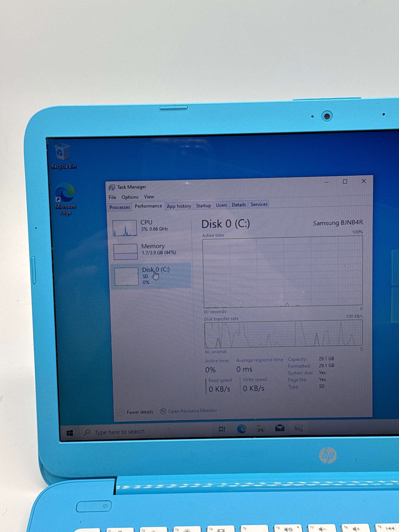This screenshot has height=532, width=399.
Task: Switch to the Startup tab
Action: click(x=203, y=206)
